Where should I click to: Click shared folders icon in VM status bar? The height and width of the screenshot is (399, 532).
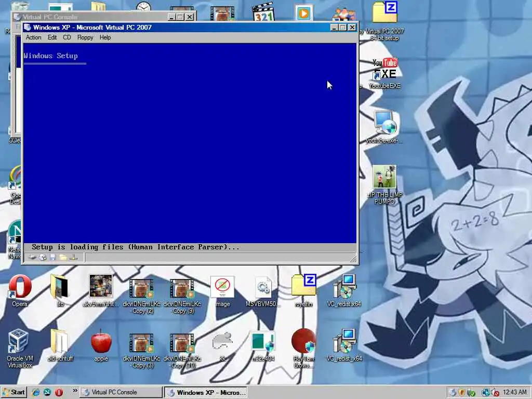click(63, 258)
